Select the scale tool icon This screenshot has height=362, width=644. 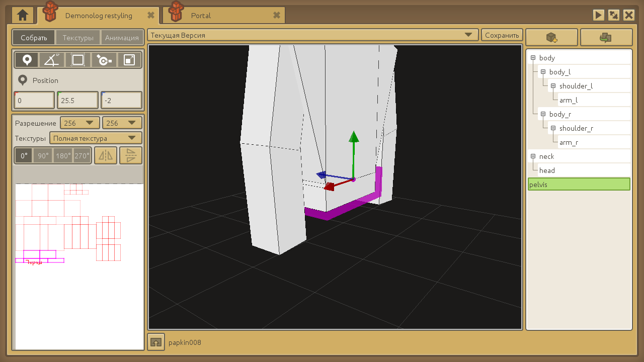[129, 60]
